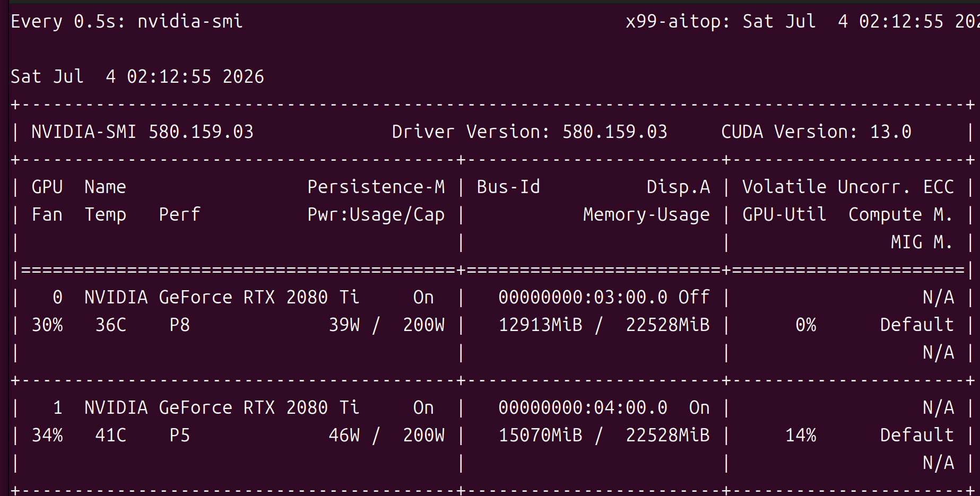
Task: Click GPU 1's utilization '14%'
Action: click(800, 435)
